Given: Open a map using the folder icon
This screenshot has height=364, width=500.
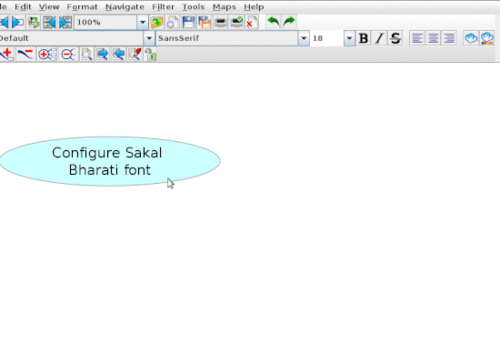Looking at the screenshot, I should (x=156, y=22).
